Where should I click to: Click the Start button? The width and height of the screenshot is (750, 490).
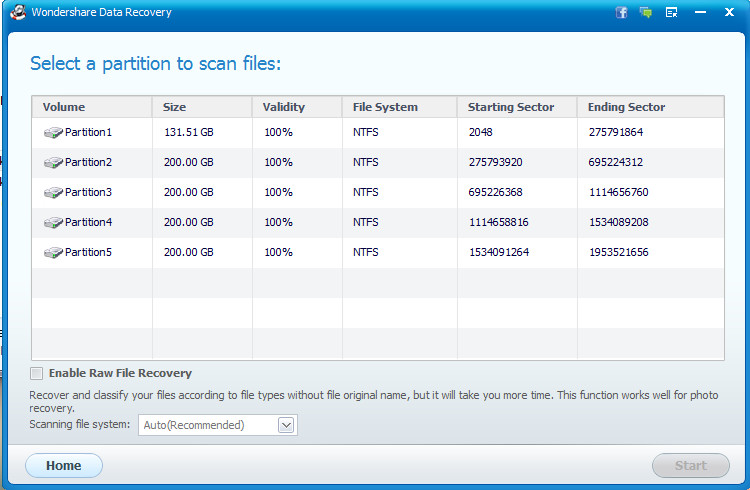pyautogui.click(x=691, y=466)
